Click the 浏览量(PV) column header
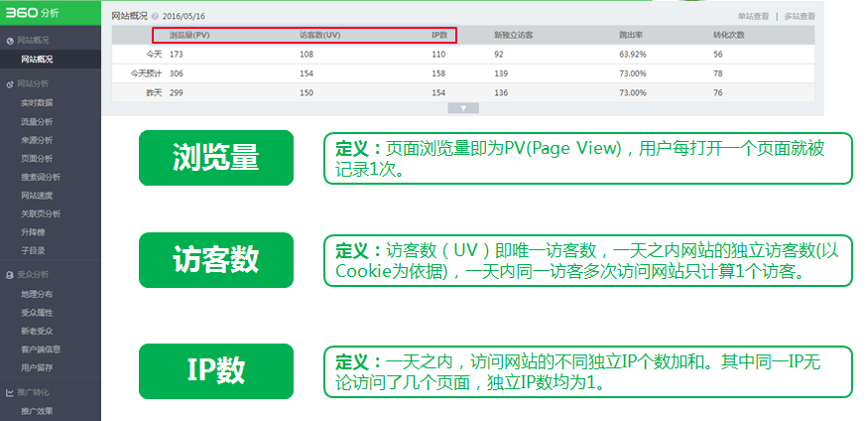The height and width of the screenshot is (421, 868). click(x=189, y=35)
